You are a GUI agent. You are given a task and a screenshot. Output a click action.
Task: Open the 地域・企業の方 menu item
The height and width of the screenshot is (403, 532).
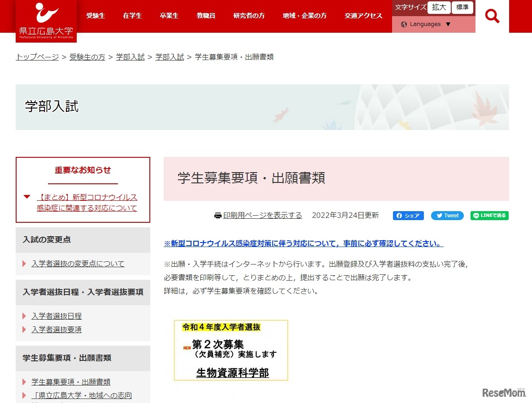coord(305,15)
